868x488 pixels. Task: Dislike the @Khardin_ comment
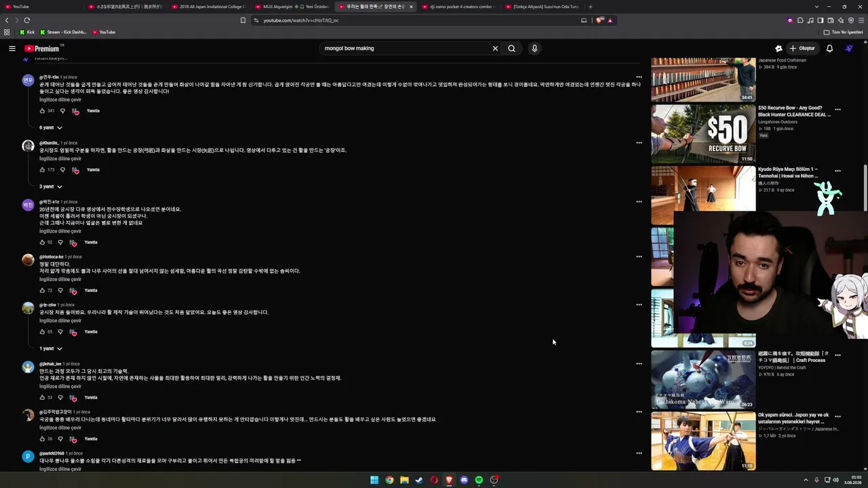62,169
